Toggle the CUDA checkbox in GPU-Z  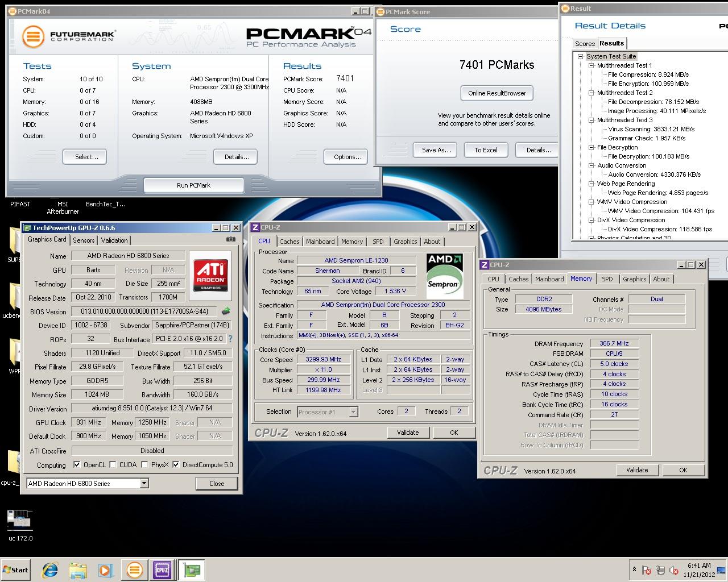click(113, 464)
